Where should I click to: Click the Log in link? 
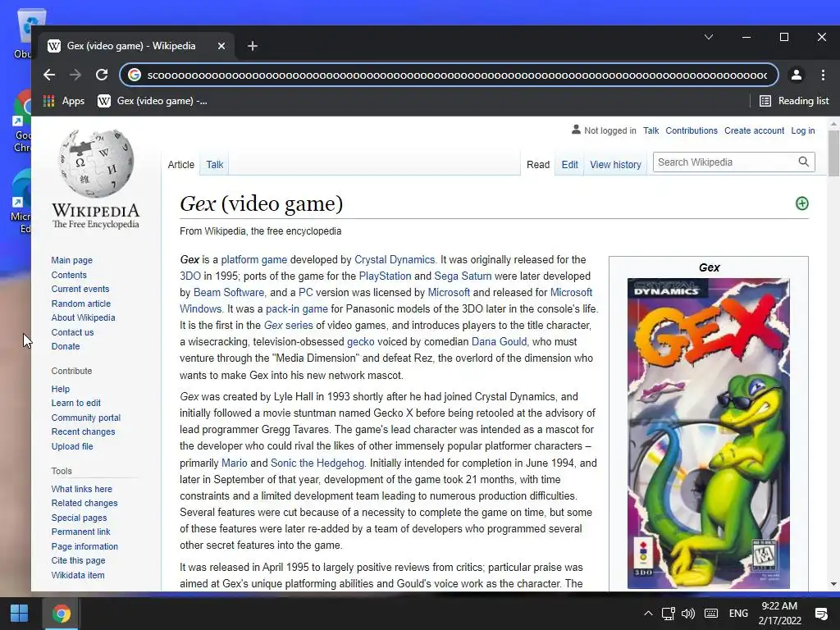pyautogui.click(x=803, y=130)
